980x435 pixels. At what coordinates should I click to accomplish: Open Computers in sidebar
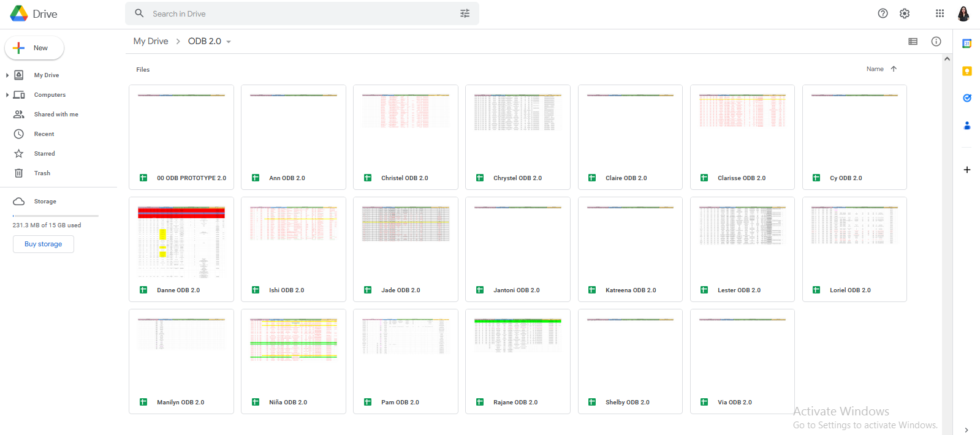click(50, 95)
